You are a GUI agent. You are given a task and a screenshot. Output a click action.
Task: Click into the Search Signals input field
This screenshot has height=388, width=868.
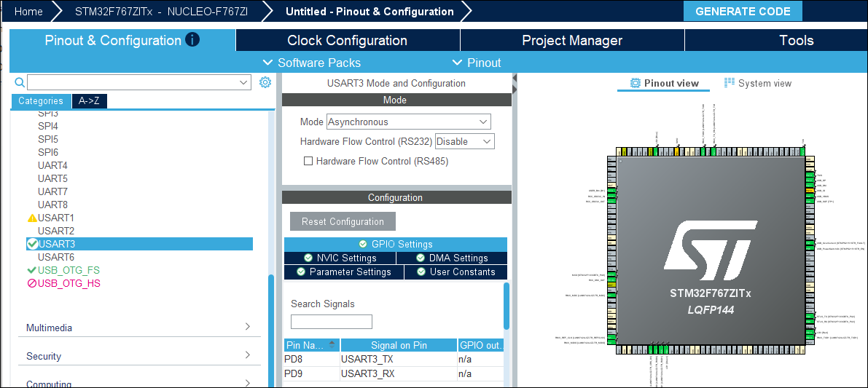tap(331, 322)
